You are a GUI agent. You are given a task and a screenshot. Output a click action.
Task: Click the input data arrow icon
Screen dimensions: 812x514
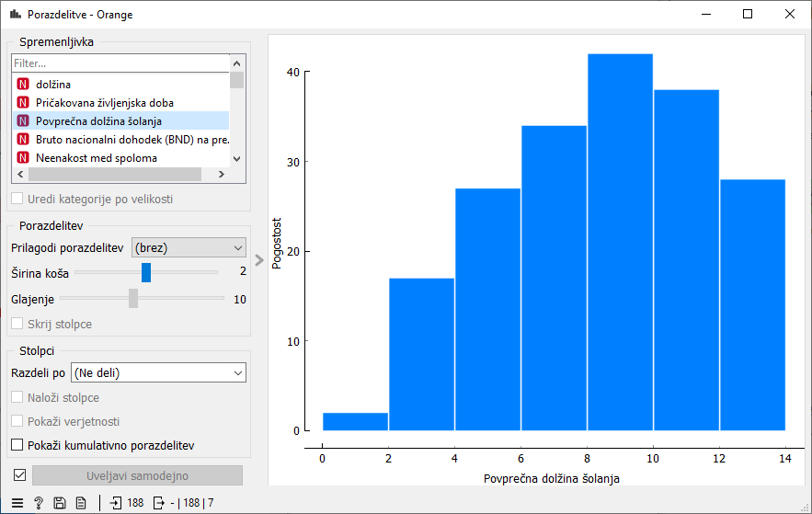(116, 503)
